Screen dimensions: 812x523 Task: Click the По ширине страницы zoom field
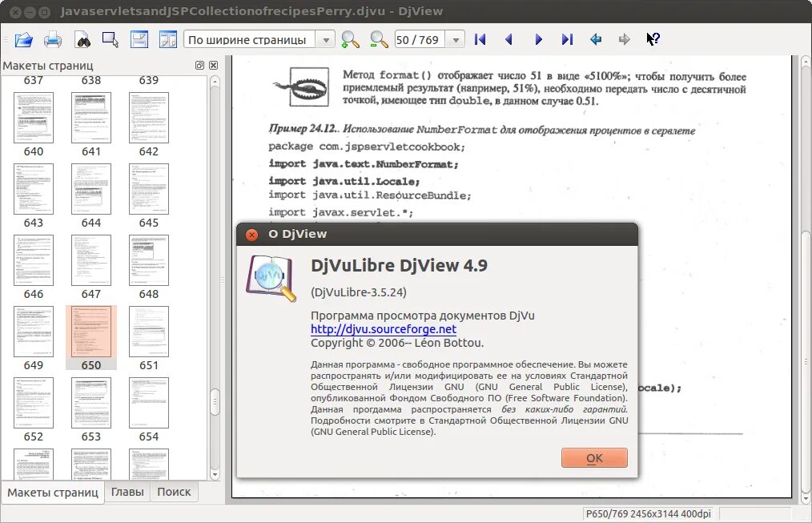(x=250, y=40)
